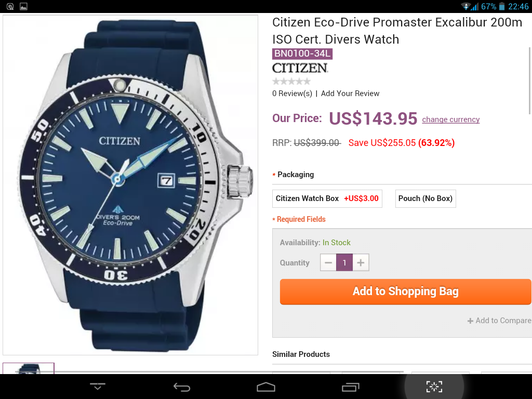Open the recent apps icon
This screenshot has width=532, height=399.
point(350,387)
